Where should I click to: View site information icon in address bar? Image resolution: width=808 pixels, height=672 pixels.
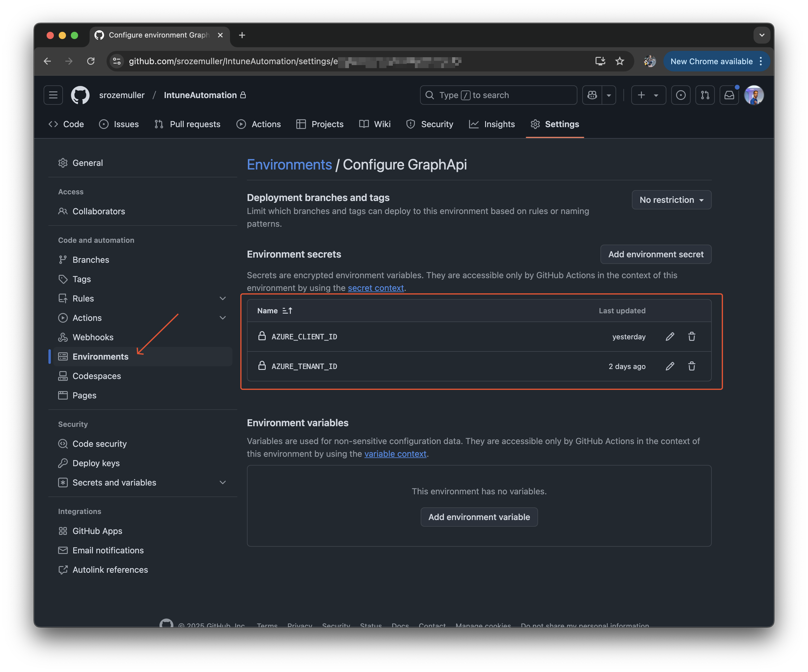tap(117, 61)
